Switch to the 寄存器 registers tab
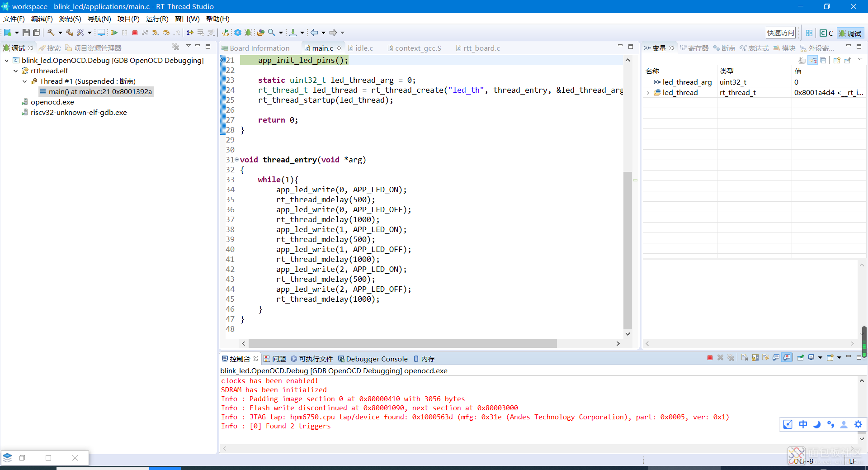The image size is (868, 470). (x=694, y=48)
